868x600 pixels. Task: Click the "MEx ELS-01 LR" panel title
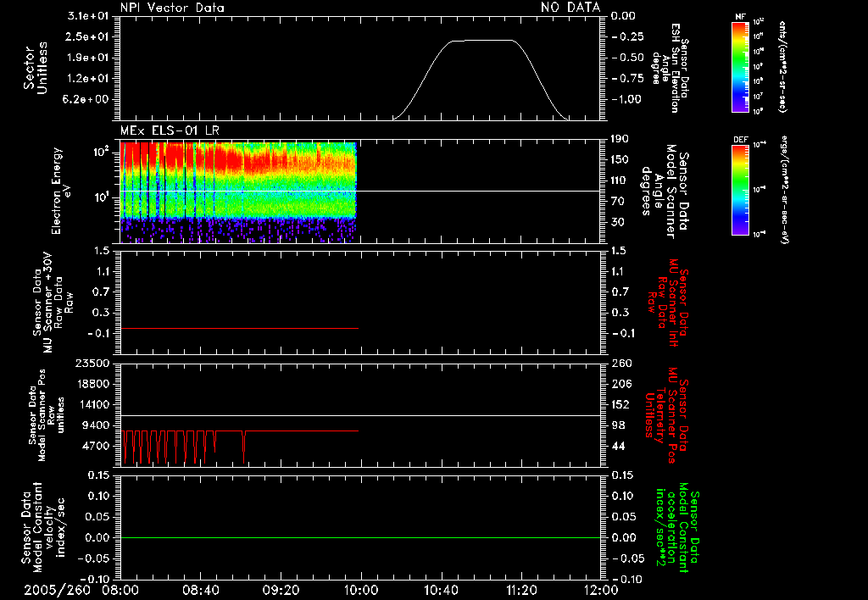point(170,131)
